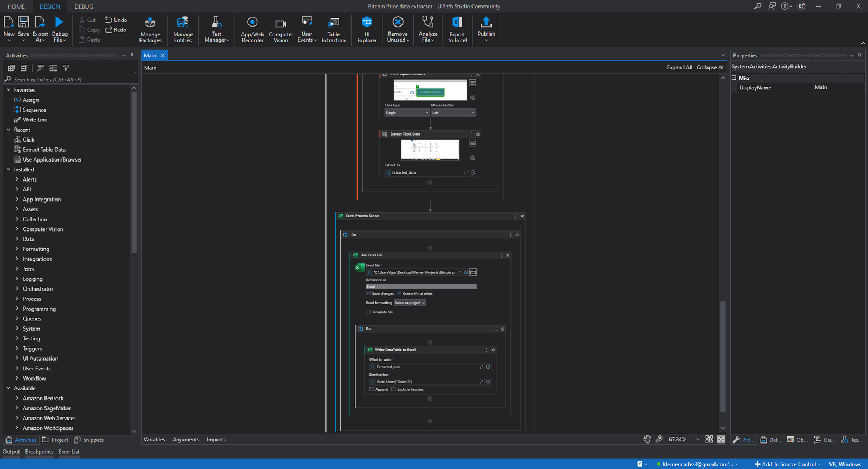Open the Imports panel
This screenshot has height=469, width=868.
[x=216, y=439]
